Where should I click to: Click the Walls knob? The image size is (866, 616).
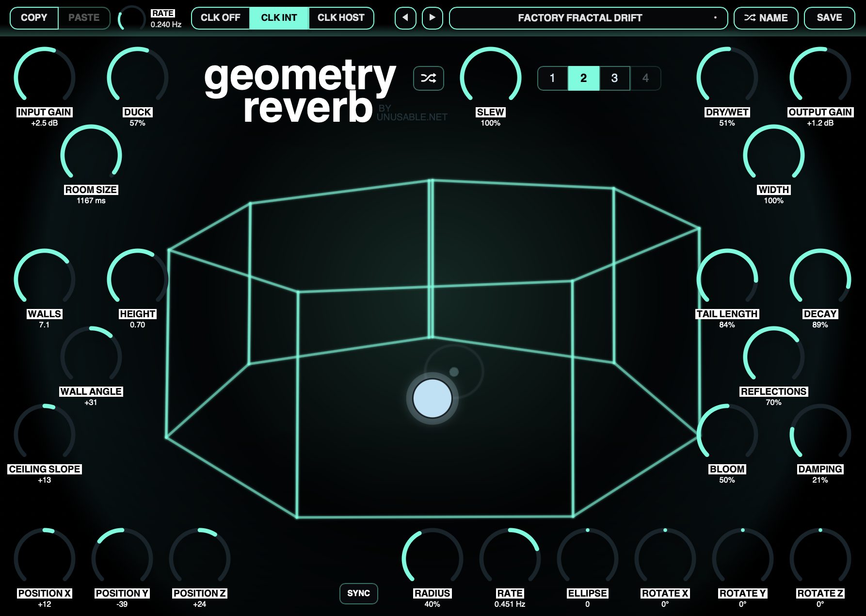pos(45,279)
